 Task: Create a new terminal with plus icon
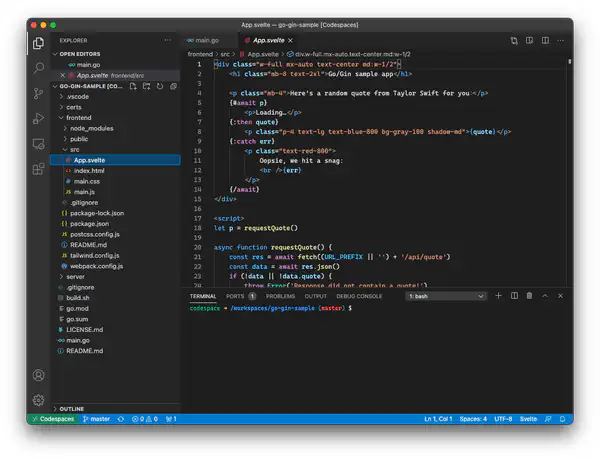(x=500, y=296)
